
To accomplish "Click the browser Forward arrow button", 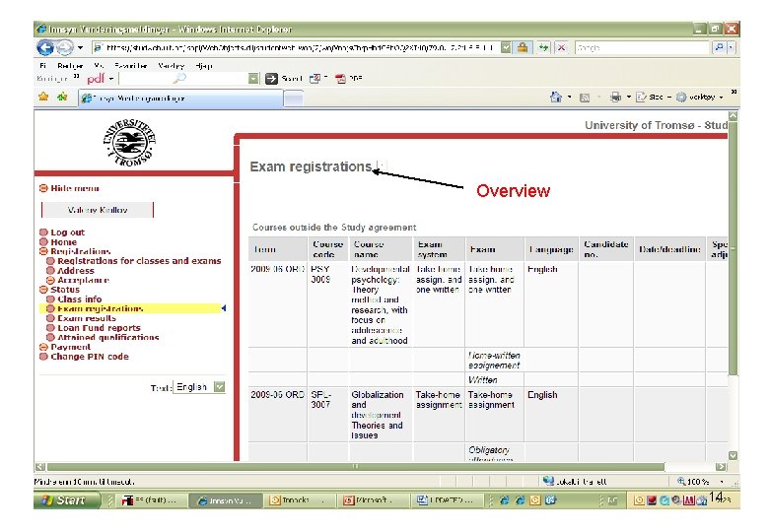I will 65,47.
